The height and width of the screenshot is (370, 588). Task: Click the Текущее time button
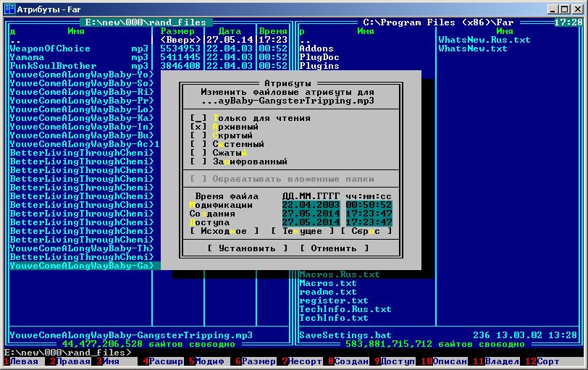(x=302, y=231)
